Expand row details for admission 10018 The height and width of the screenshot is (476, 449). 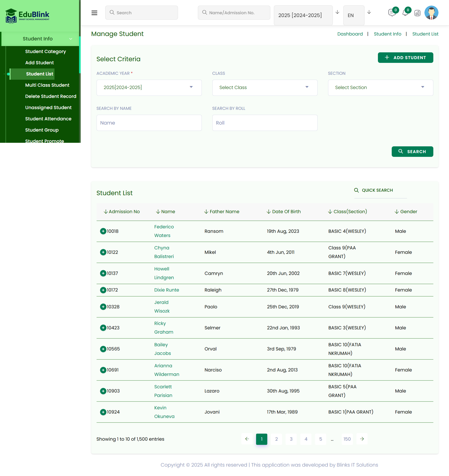pos(103,231)
